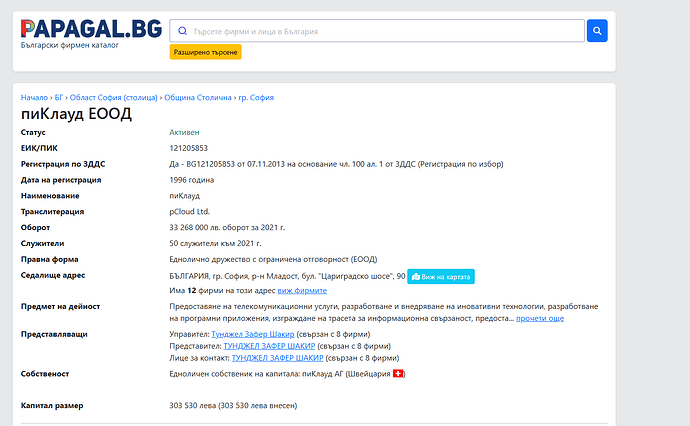Open manager link Тунджел Зафер Шакир

click(253, 334)
